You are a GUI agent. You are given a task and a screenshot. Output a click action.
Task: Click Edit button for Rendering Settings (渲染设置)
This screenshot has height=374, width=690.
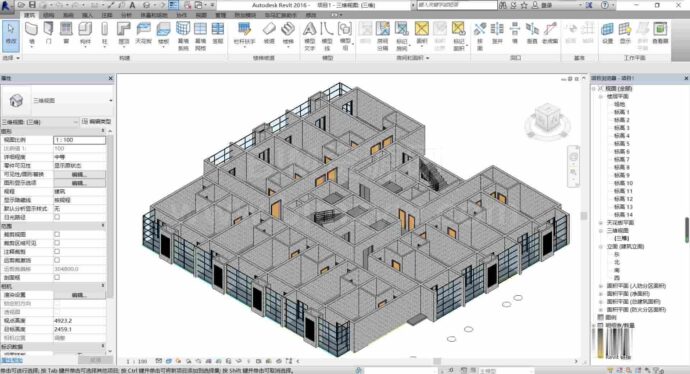[79, 295]
